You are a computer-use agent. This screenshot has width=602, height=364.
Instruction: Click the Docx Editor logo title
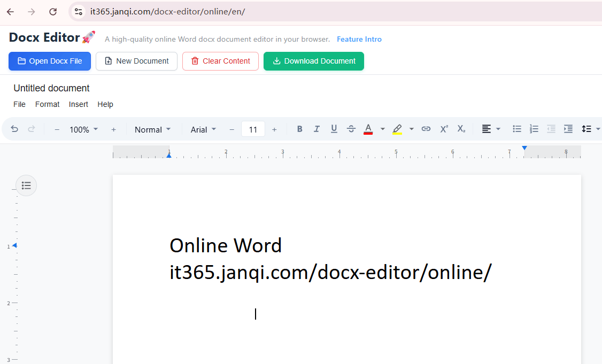point(52,37)
